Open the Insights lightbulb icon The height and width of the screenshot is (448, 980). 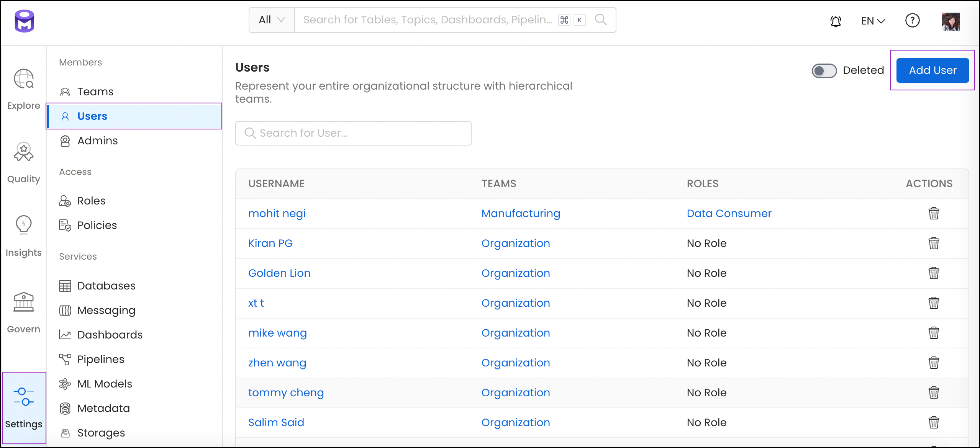[24, 224]
